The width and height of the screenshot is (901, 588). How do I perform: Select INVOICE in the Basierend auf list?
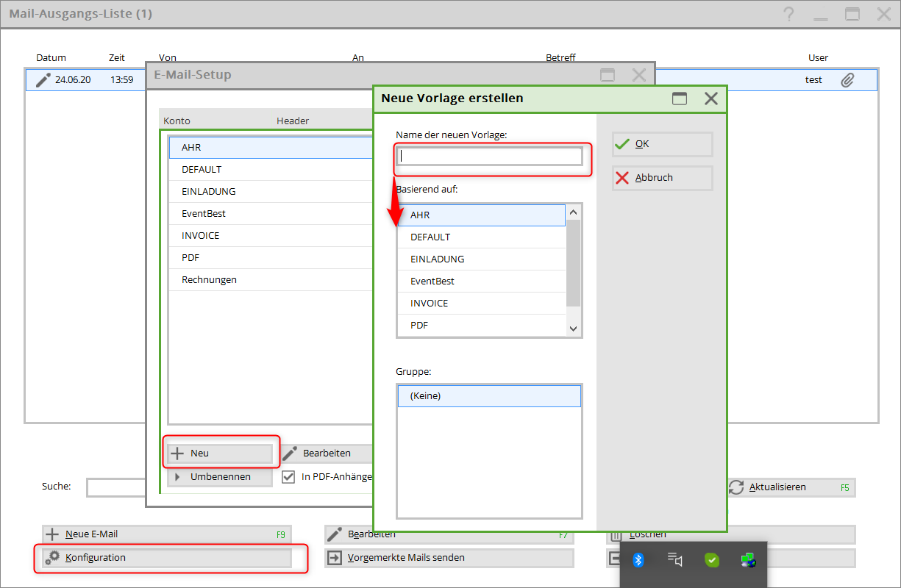tap(482, 304)
